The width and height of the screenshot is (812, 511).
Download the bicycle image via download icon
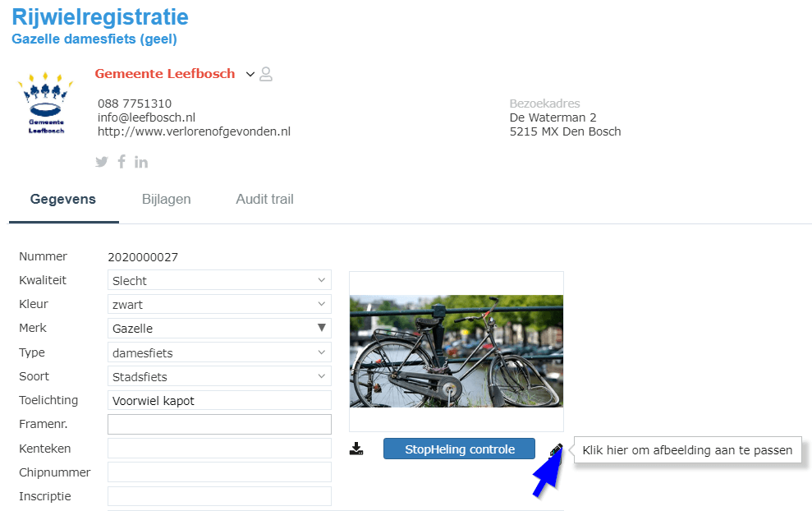coord(356,449)
